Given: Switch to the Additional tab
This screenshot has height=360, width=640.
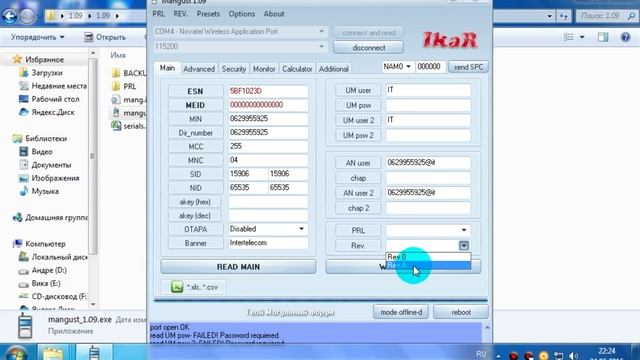Looking at the screenshot, I should click(333, 69).
